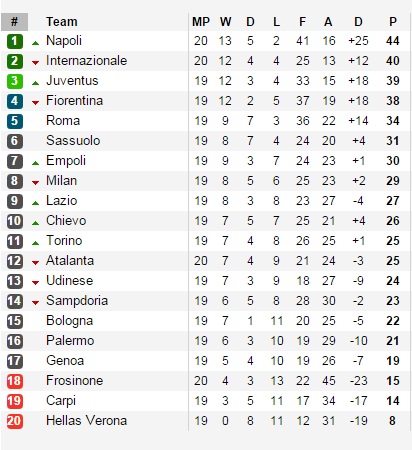
Task: Sort table by the MP column header
Action: pyautogui.click(x=201, y=22)
